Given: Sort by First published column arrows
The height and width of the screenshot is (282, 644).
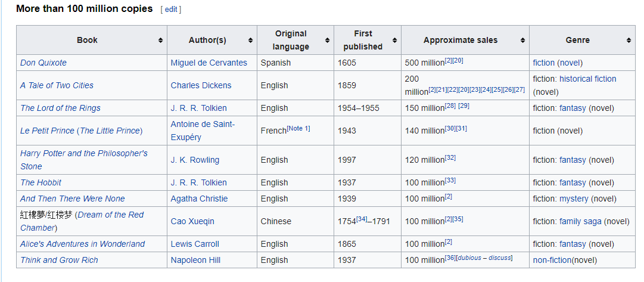Looking at the screenshot, I should point(395,41).
